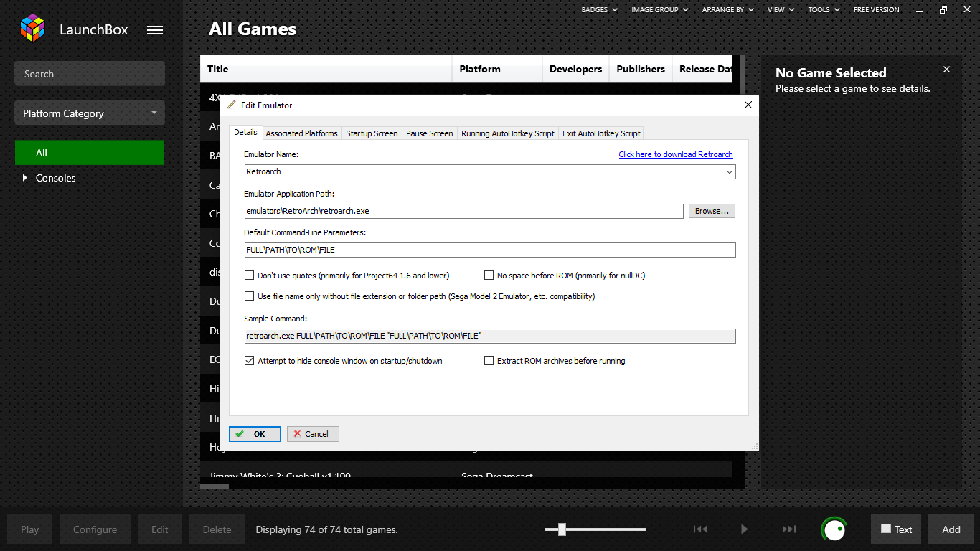980x551 pixels.
Task: Open the hamburger menu beside LaunchBox
Action: pos(155,30)
